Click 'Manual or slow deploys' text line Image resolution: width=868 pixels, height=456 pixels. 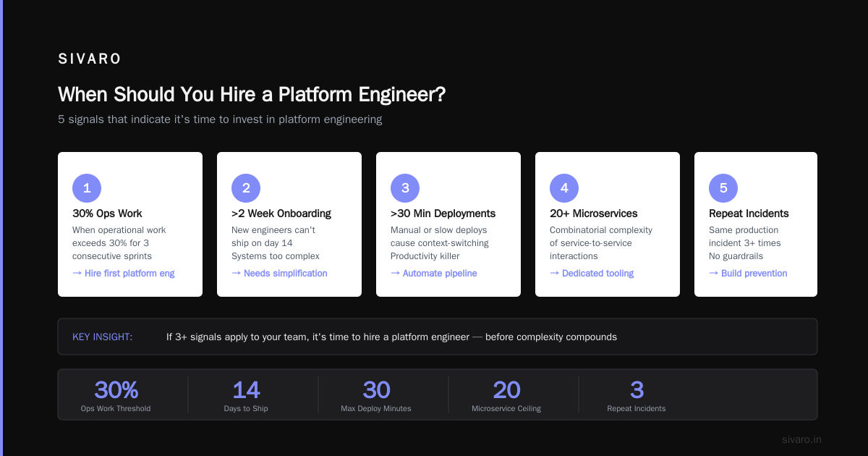(439, 230)
